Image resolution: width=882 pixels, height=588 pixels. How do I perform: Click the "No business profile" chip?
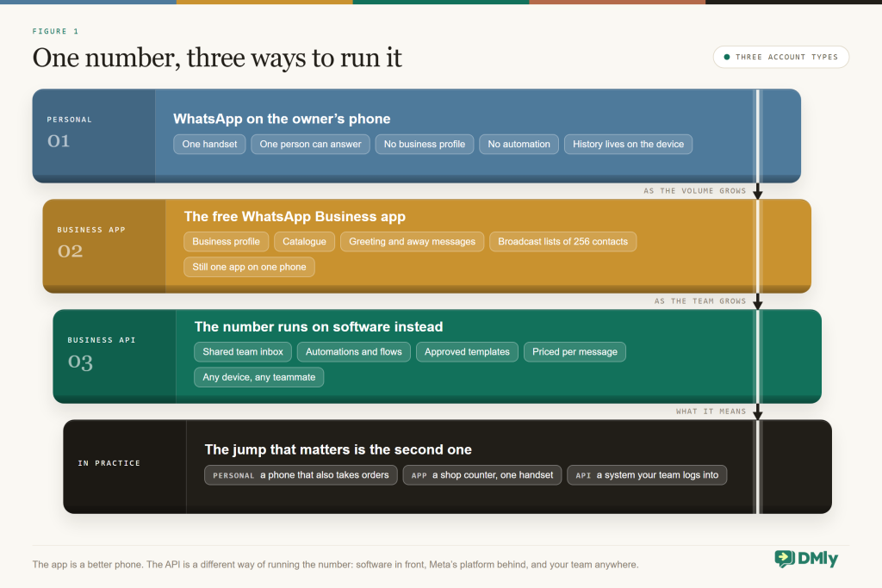tap(424, 144)
